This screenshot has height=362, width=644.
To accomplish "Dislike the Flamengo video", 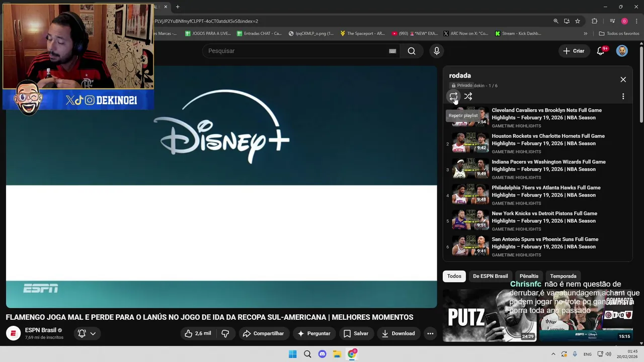I will point(225,333).
